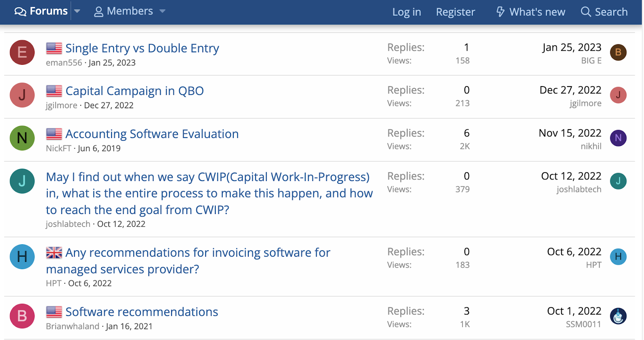
Task: Click SSM0011's last-poster avatar image
Action: coord(618,316)
